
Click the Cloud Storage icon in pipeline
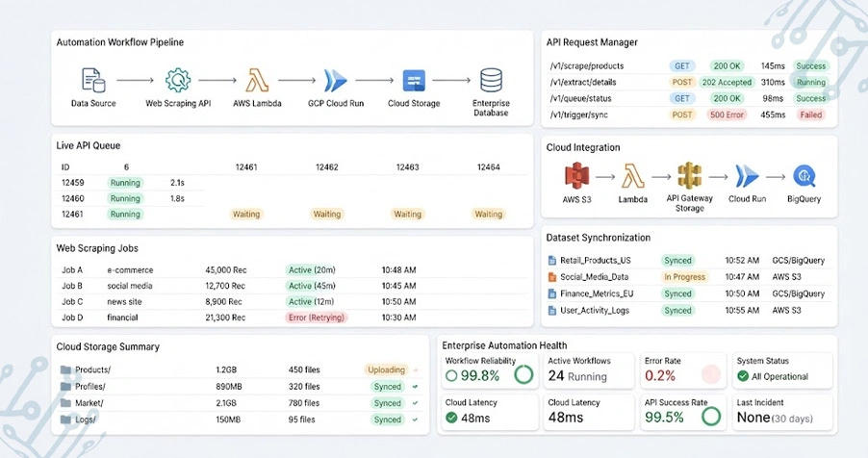click(x=414, y=80)
